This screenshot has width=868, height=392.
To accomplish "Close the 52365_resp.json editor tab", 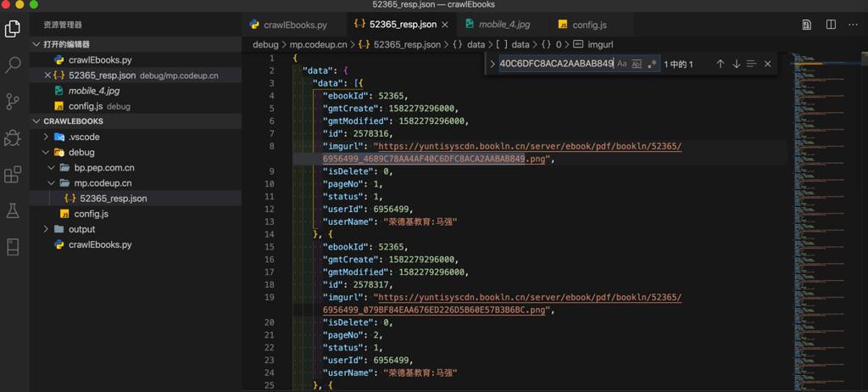I will coord(446,25).
